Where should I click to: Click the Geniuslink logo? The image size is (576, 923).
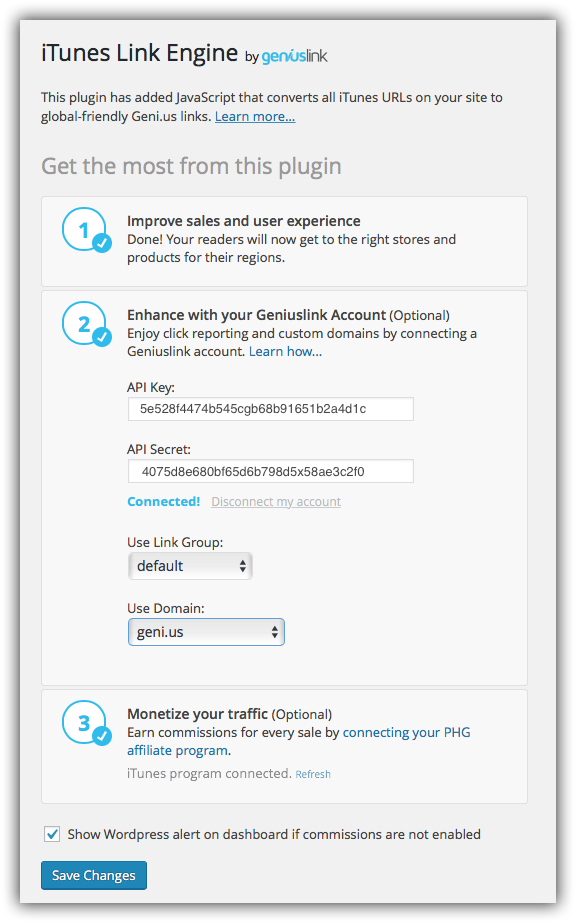tap(294, 56)
